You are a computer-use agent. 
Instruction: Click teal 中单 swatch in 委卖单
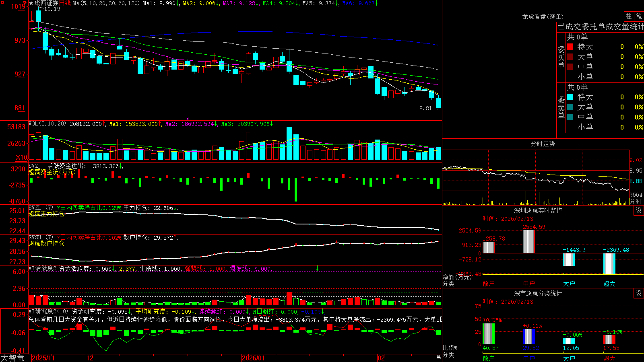pos(570,117)
